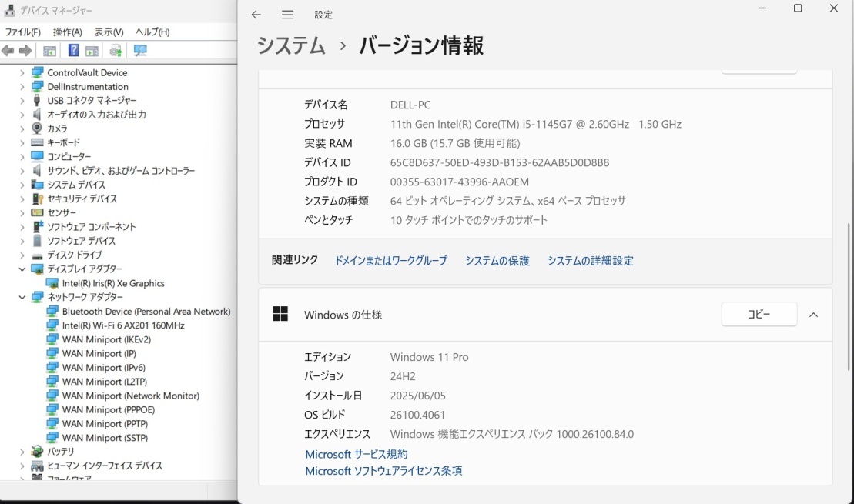Select the WAN Miniport (IP) entry
The height and width of the screenshot is (504, 854).
pyautogui.click(x=99, y=354)
